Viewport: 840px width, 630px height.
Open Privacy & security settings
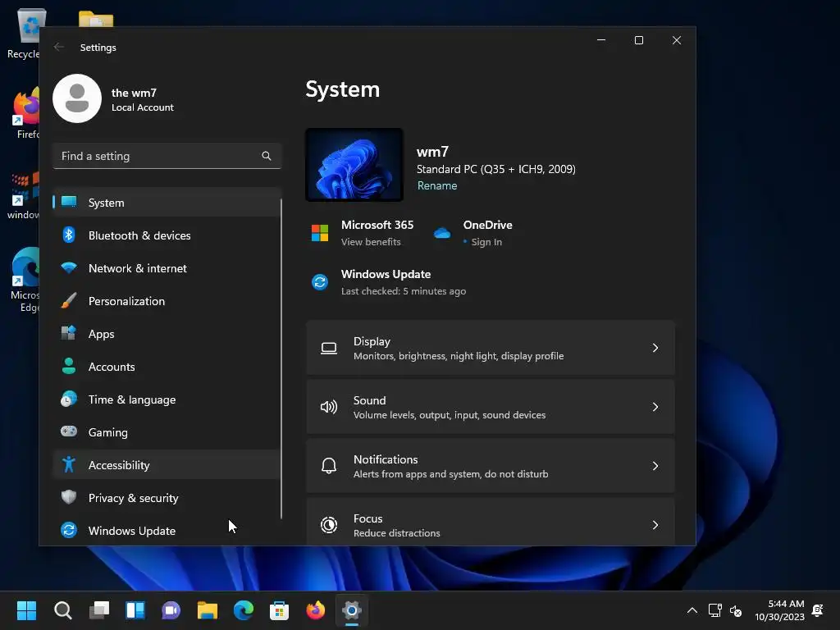click(x=167, y=498)
